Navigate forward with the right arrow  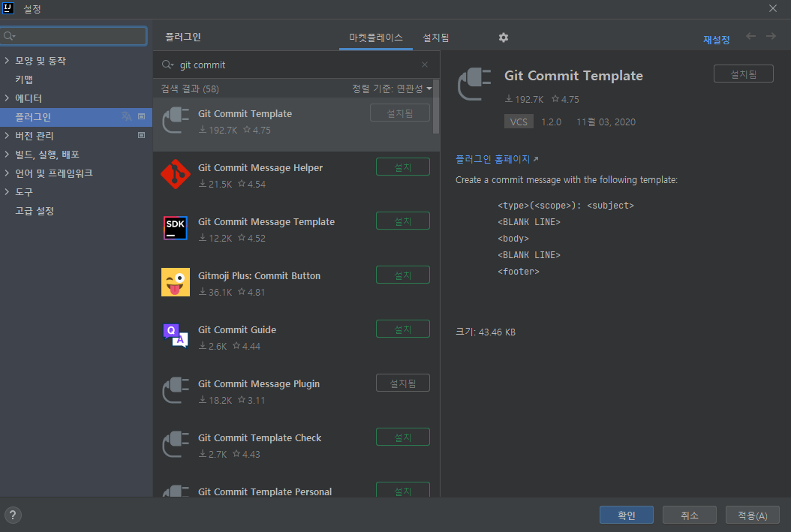(771, 36)
